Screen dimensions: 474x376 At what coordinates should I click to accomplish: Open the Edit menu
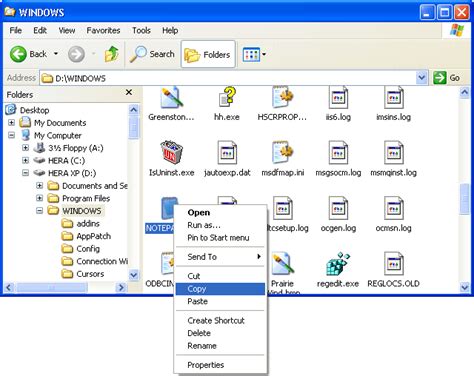pos(40,31)
